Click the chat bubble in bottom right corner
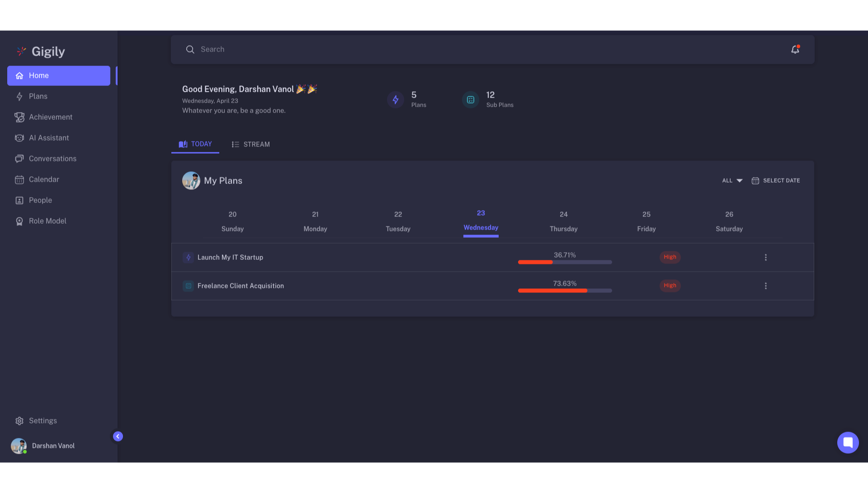This screenshot has width=868, height=488. 848,443
